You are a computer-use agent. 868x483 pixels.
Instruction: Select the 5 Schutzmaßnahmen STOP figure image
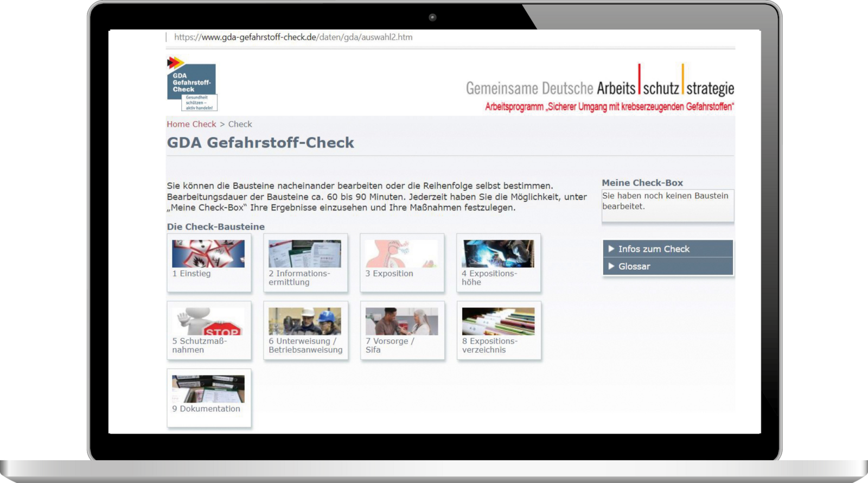tap(208, 321)
